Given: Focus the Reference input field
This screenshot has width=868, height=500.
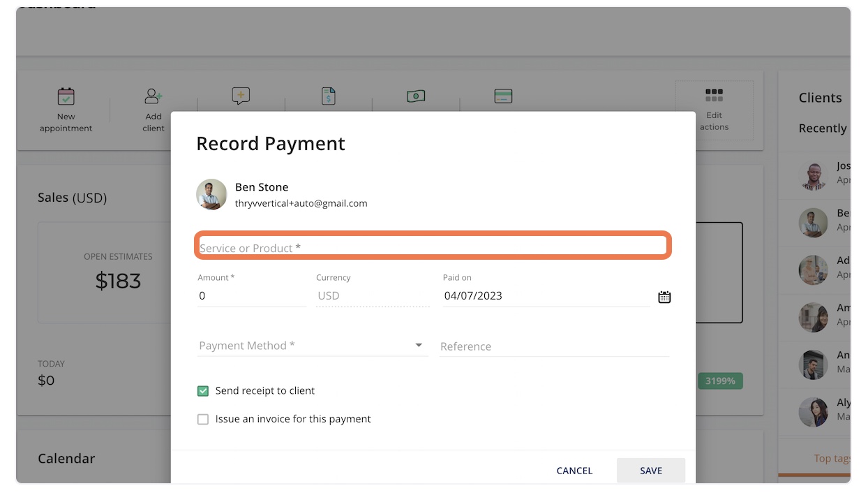Looking at the screenshot, I should point(555,346).
